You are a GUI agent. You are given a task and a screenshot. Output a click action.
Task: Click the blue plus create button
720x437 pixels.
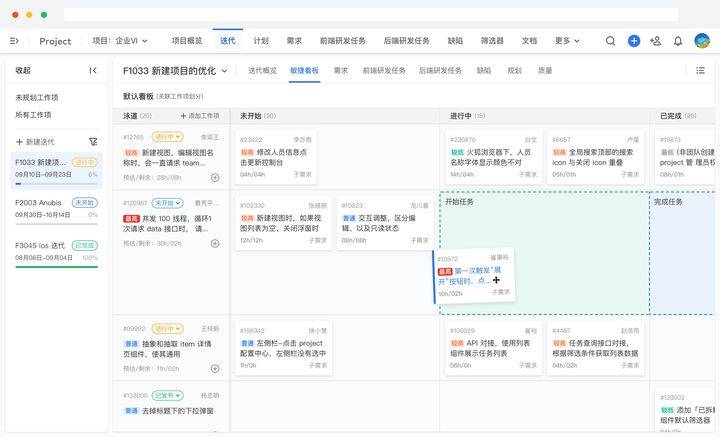click(634, 41)
